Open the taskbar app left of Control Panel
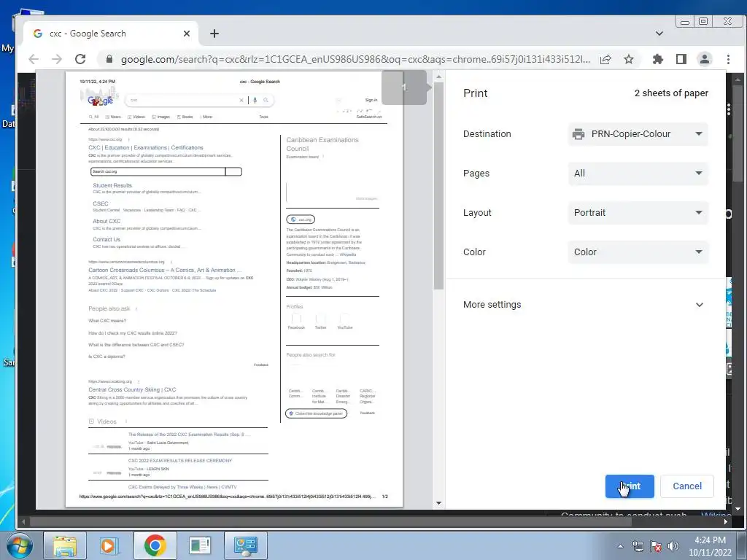 point(200,545)
